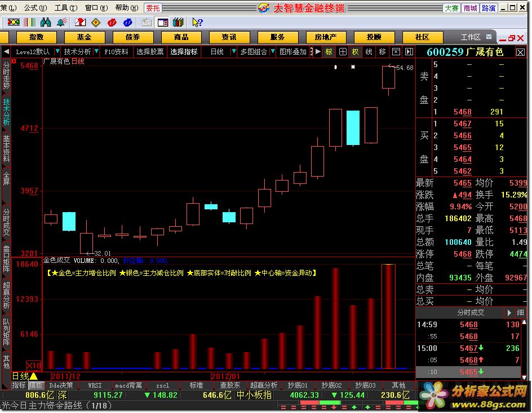Click the 路演 link at top right
Image resolution: width=532 pixels, height=413 pixels.
click(489, 8)
